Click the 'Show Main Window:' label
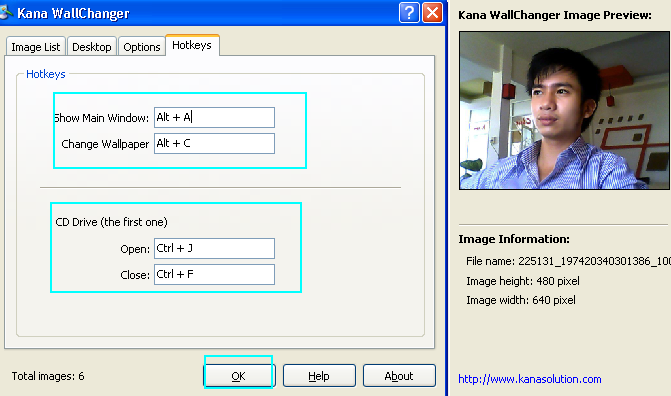 point(101,118)
